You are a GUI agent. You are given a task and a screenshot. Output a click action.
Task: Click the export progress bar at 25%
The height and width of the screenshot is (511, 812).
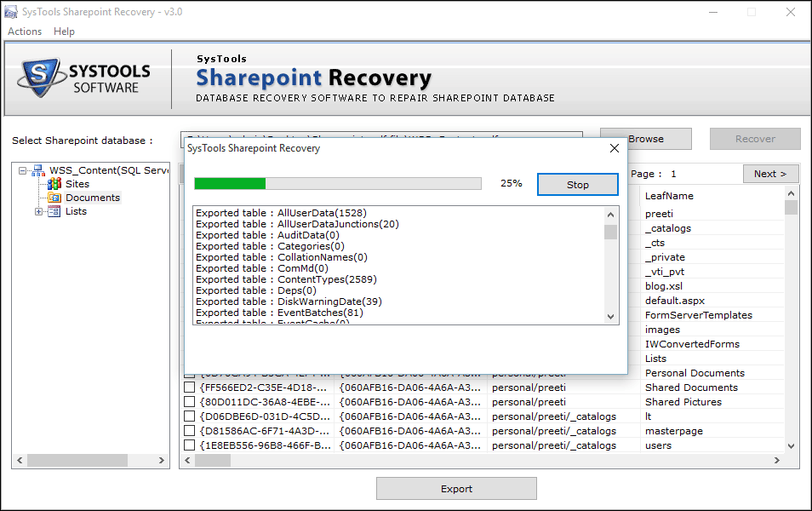338,183
